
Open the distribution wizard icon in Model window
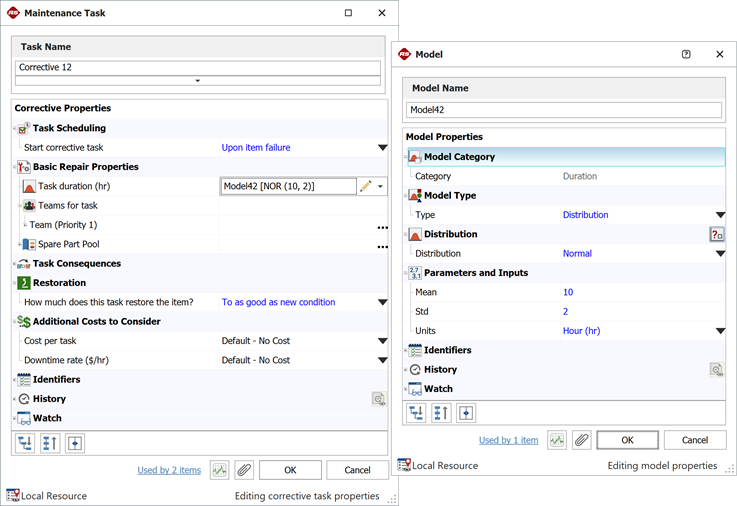point(717,234)
